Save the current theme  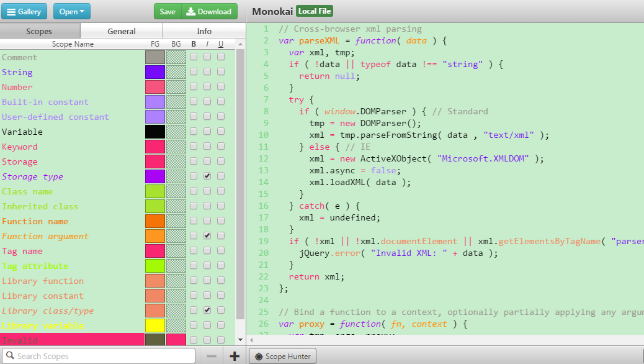(168, 12)
